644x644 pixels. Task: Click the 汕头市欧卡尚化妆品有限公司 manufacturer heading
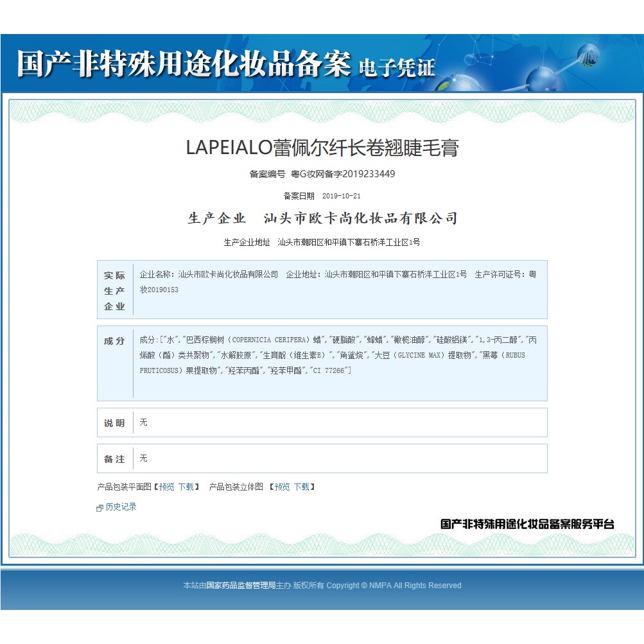322,219
